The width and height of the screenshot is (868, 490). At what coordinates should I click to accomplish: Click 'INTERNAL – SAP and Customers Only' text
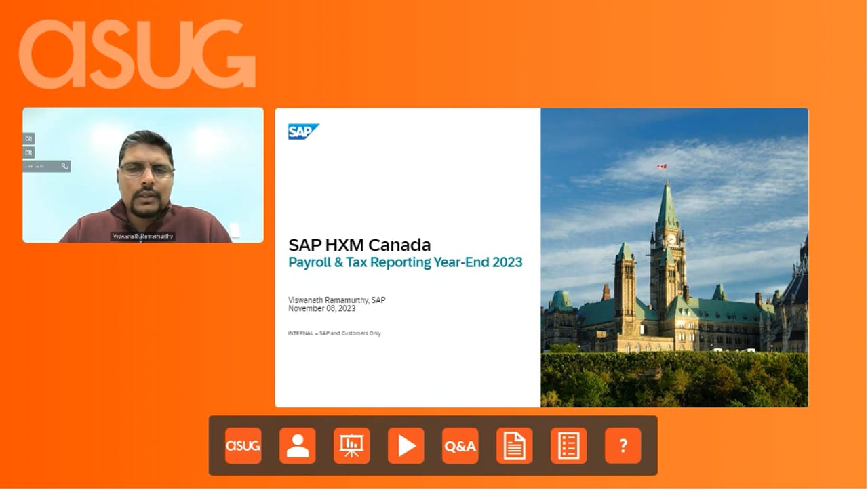point(334,333)
